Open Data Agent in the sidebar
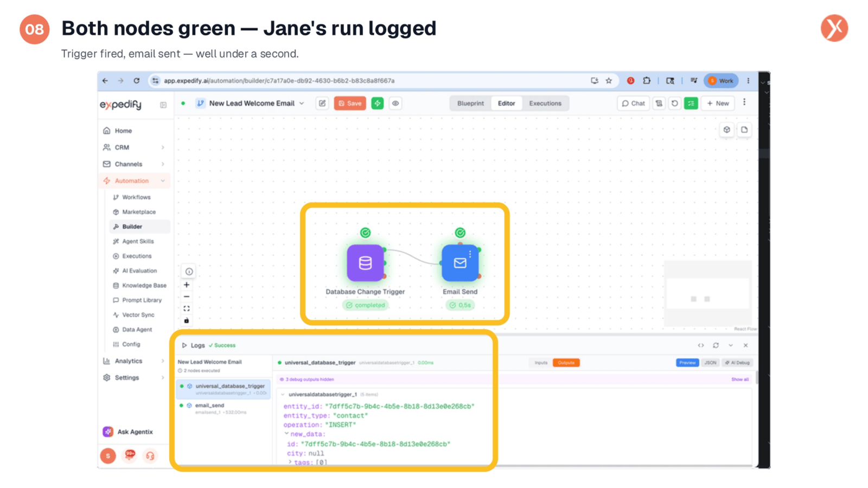This screenshot has height=488, width=868. coord(137,329)
